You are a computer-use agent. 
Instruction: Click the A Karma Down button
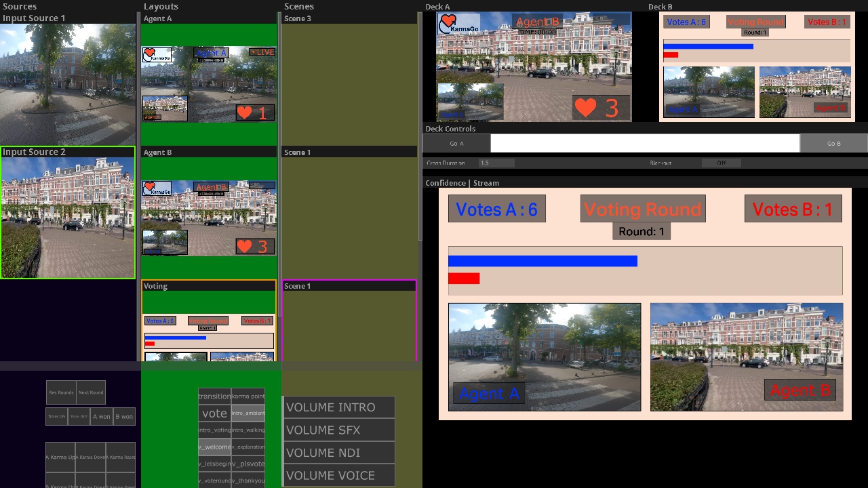coord(90,457)
